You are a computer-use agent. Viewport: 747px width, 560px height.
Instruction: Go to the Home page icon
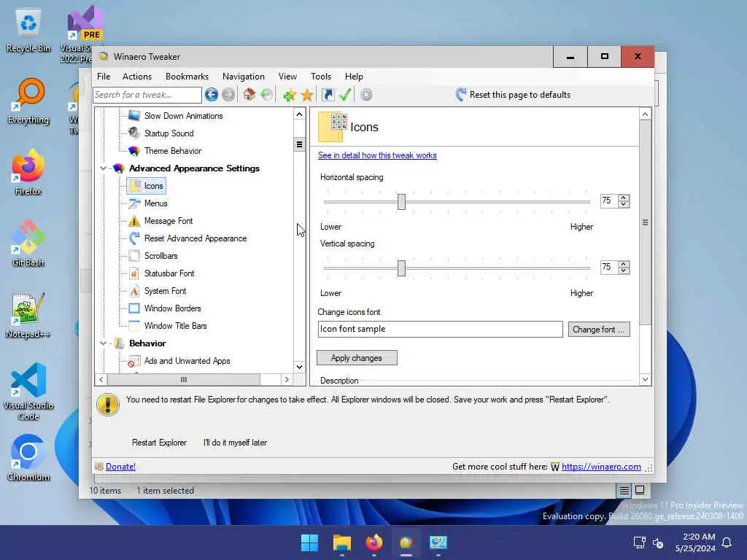tap(249, 94)
